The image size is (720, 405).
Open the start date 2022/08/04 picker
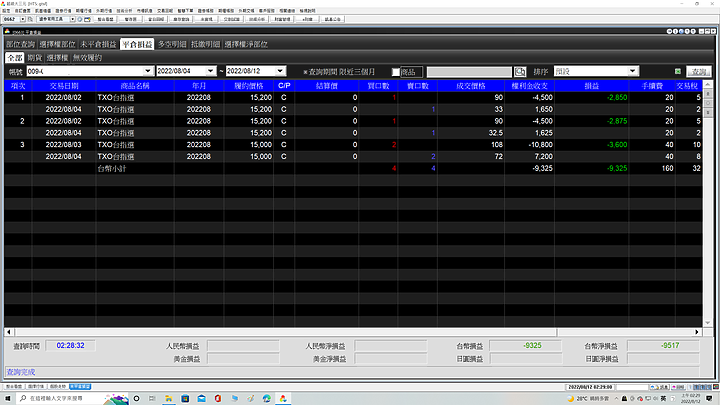pos(210,71)
